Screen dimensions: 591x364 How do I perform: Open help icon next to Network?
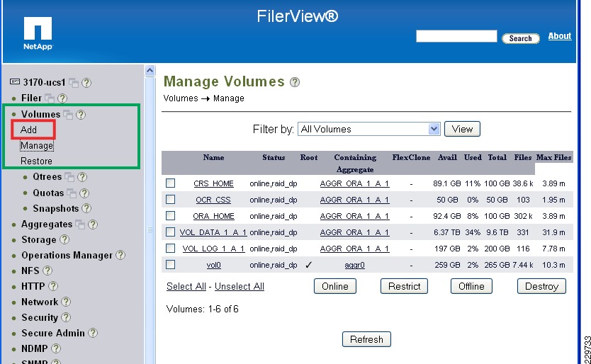tap(66, 302)
